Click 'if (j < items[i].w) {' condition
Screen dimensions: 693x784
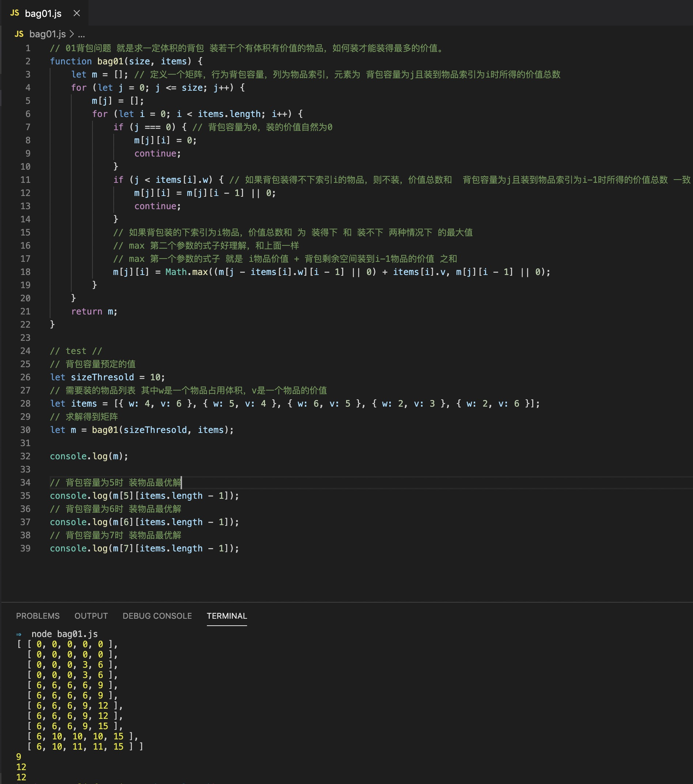(x=168, y=180)
